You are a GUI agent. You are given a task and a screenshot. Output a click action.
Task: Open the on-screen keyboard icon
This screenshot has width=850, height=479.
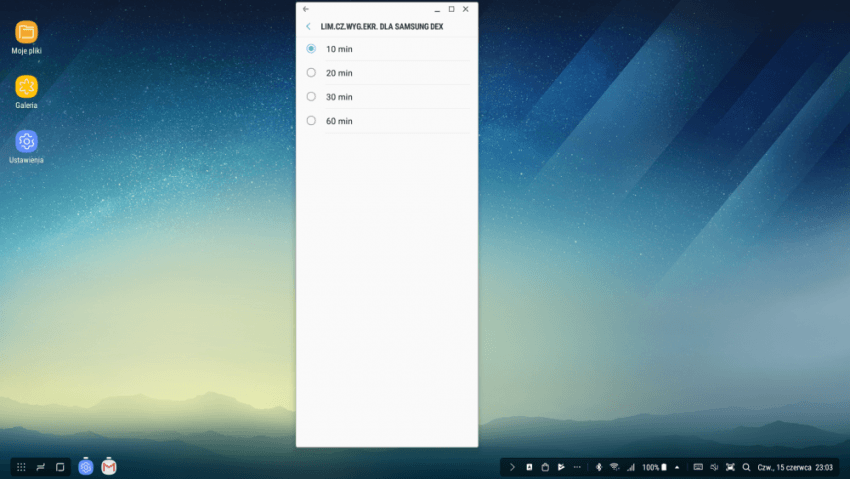pyautogui.click(x=697, y=467)
